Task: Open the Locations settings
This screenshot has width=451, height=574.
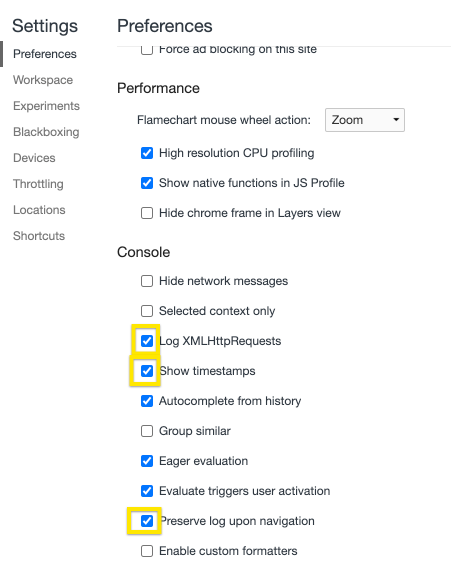Action: [39, 210]
